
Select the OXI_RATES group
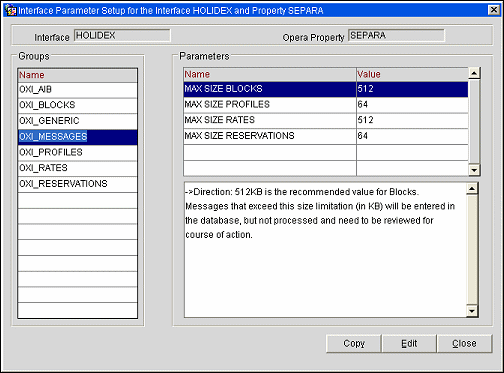coord(77,168)
